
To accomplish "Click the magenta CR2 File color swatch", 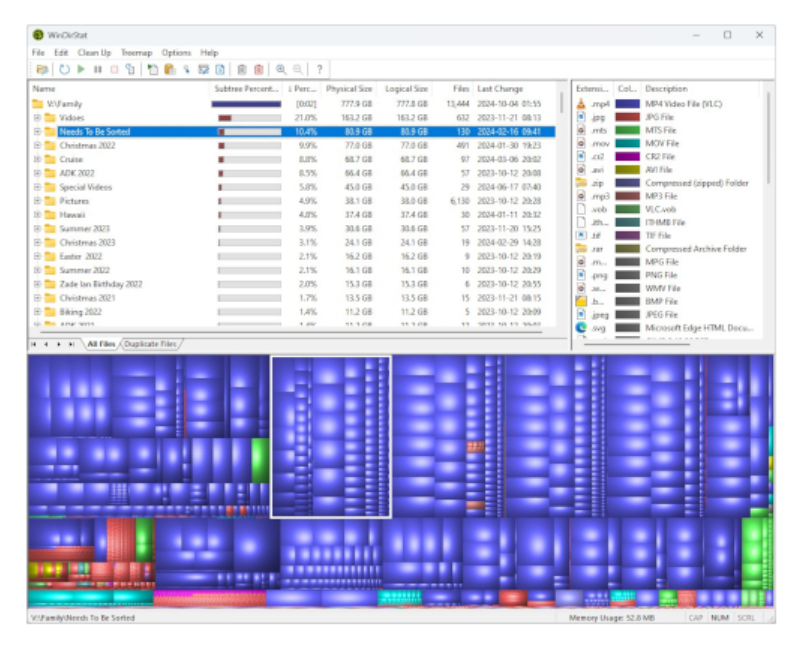I will [x=627, y=156].
